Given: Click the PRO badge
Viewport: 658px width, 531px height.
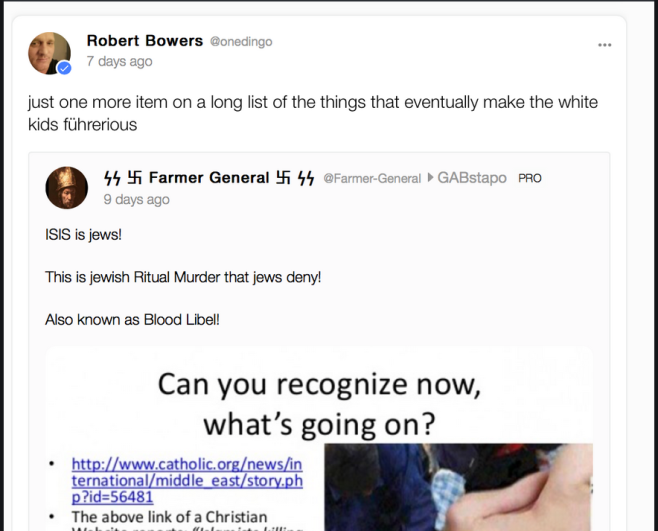Looking at the screenshot, I should 530,178.
